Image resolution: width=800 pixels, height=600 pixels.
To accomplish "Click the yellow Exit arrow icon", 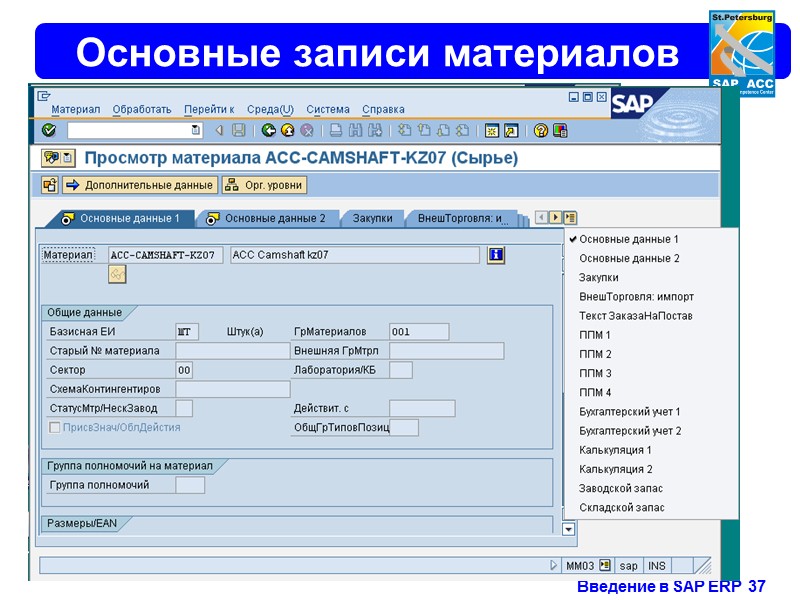I will tap(288, 131).
